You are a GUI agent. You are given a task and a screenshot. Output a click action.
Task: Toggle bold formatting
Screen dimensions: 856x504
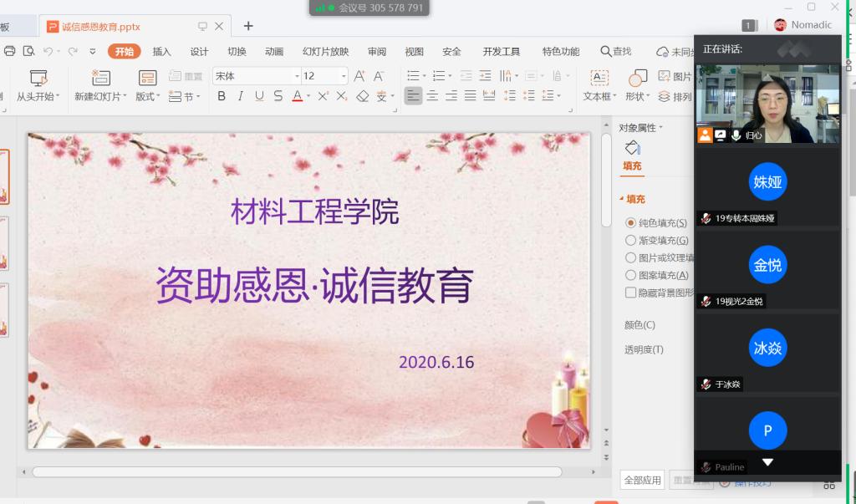point(222,96)
